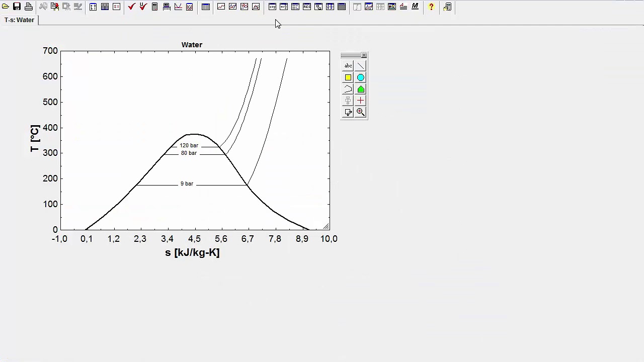Click the Solve Table icon
644x362 pixels.
pyautogui.click(x=167, y=7)
